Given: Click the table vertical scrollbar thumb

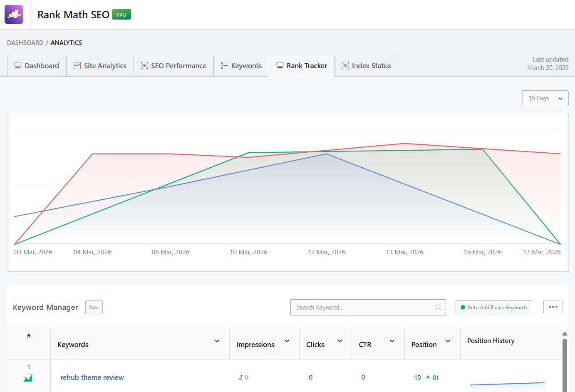Looking at the screenshot, I should (565, 365).
